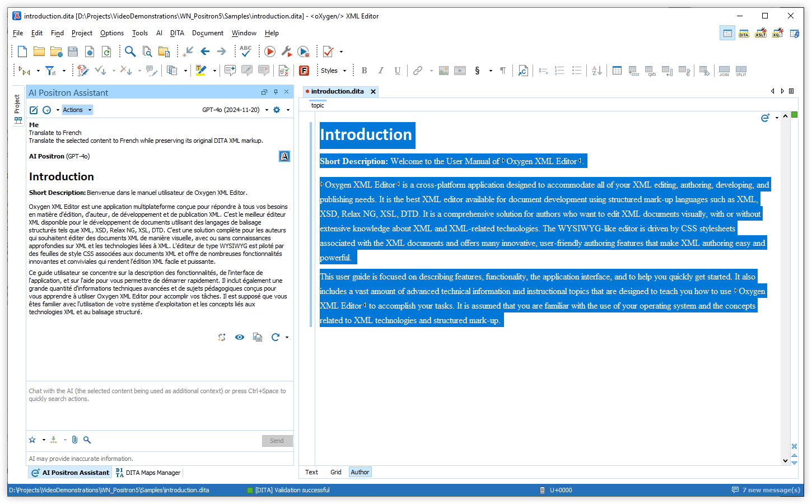Screen dimensions: 812x504
Task: Open the GPT-4o (2024-11-20) model dropdown
Action: pyautogui.click(x=235, y=110)
